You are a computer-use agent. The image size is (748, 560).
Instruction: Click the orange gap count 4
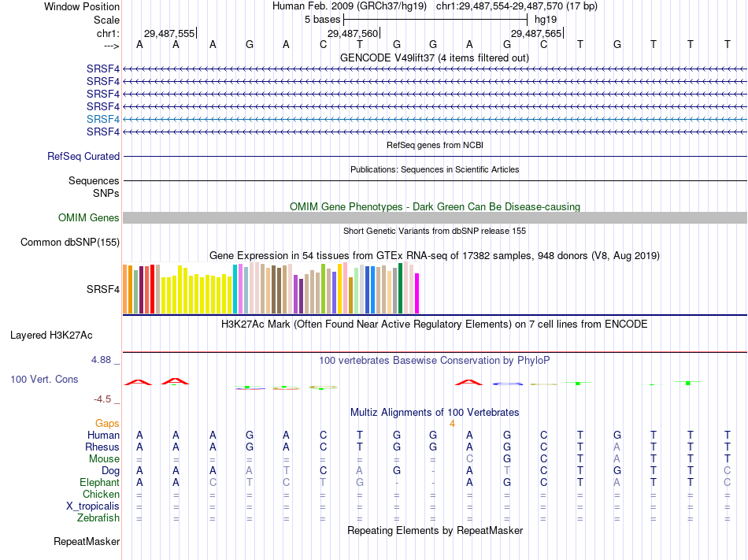pos(452,424)
